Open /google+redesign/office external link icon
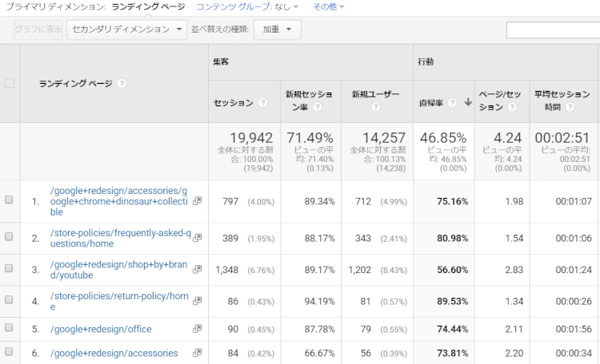Viewport: 600px width, 364px height. 197,328
